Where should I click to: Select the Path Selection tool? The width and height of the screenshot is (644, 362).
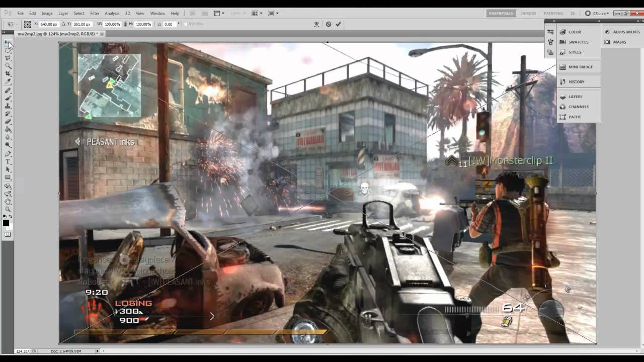(x=8, y=169)
